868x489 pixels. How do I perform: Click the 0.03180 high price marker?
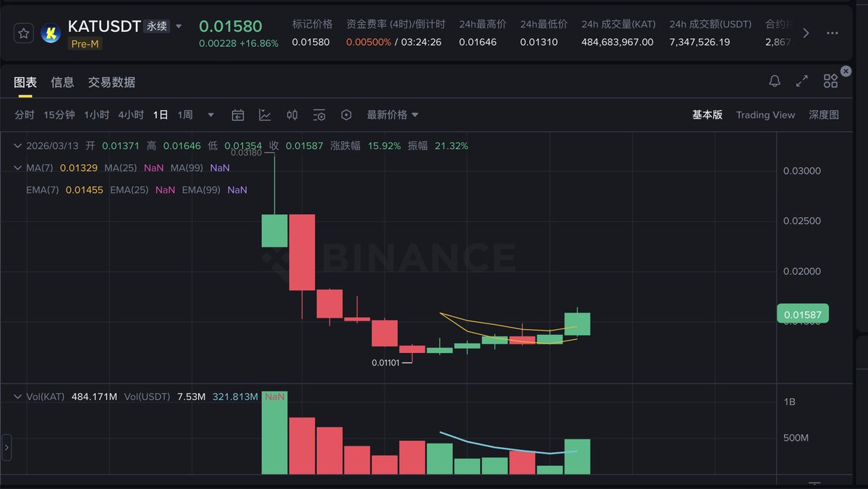246,152
